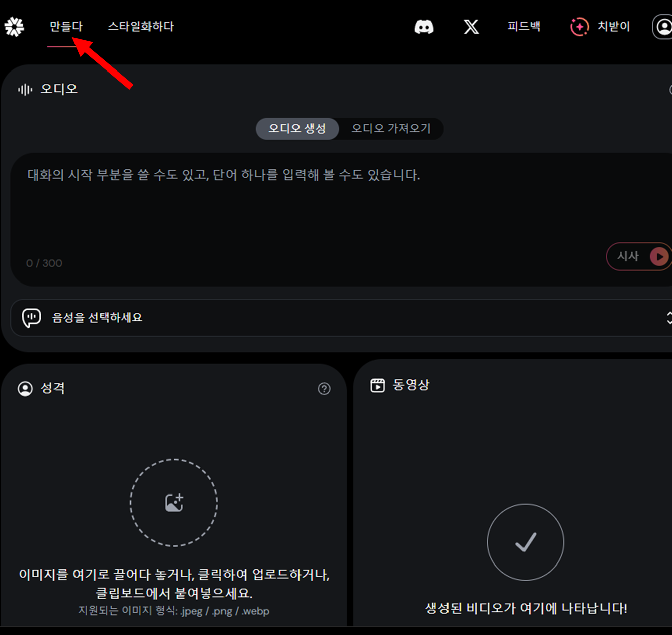Screen dimensions: 672x635
Task: Play preview with the 시사 play icon
Action: (659, 257)
